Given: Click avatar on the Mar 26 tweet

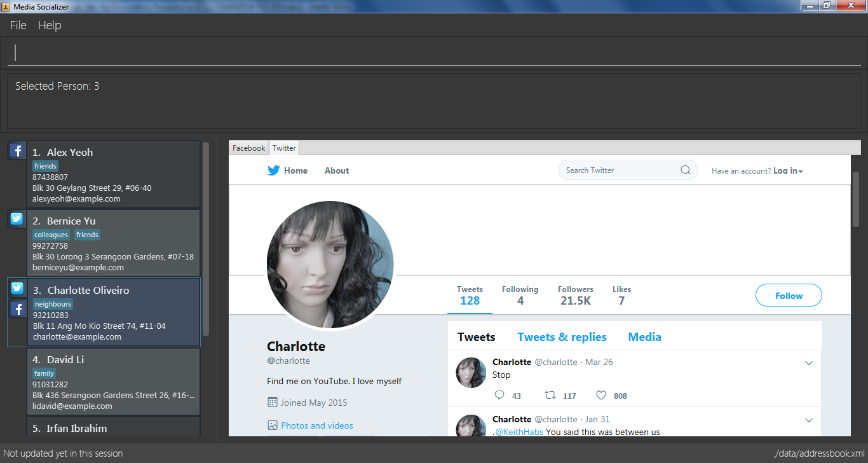Looking at the screenshot, I should pos(471,372).
